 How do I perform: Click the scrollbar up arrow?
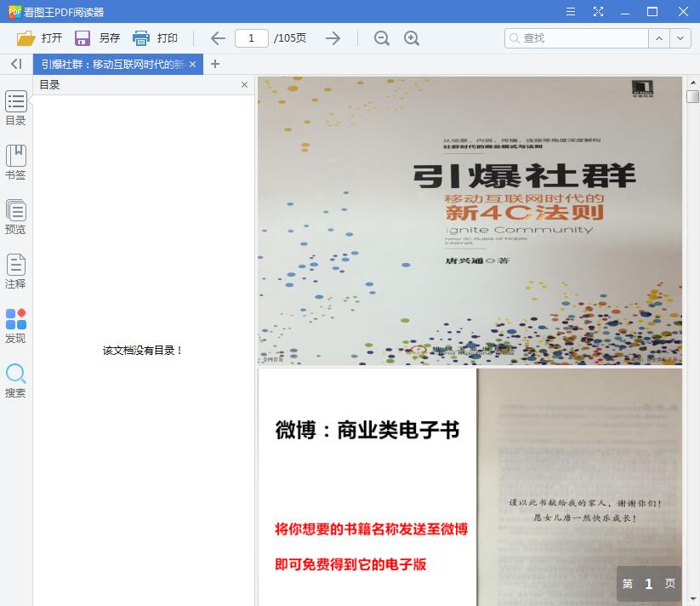point(693,83)
